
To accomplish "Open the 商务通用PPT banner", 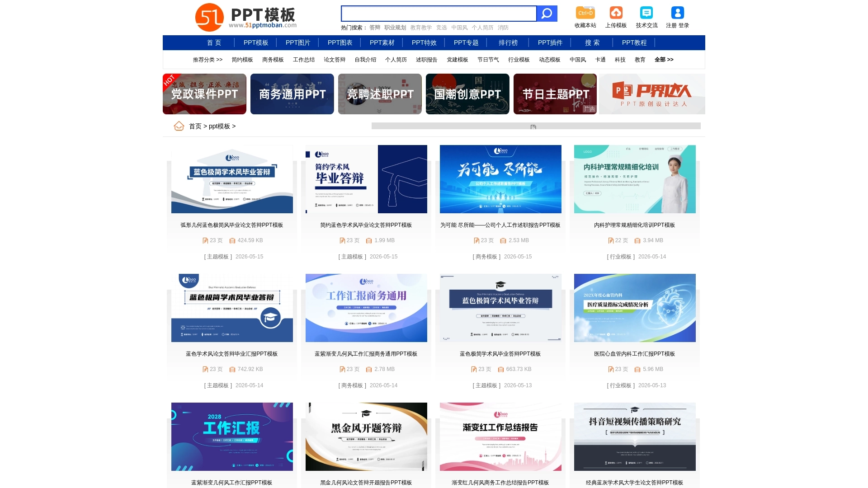I will (x=292, y=94).
